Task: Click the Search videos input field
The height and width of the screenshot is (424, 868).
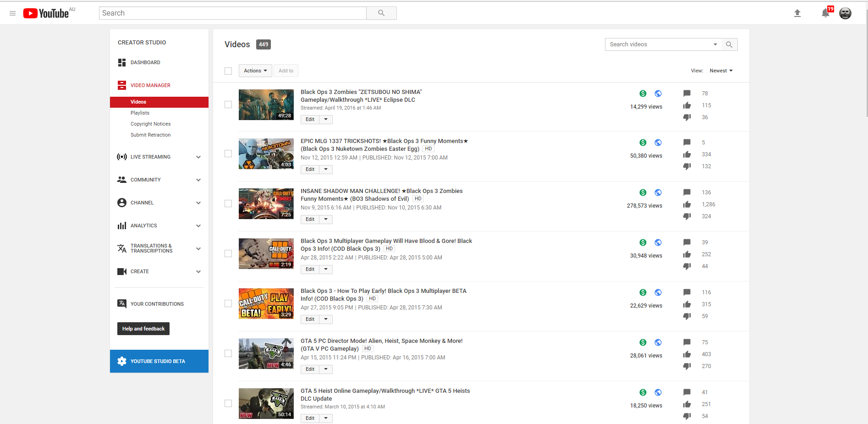Action: (x=658, y=44)
